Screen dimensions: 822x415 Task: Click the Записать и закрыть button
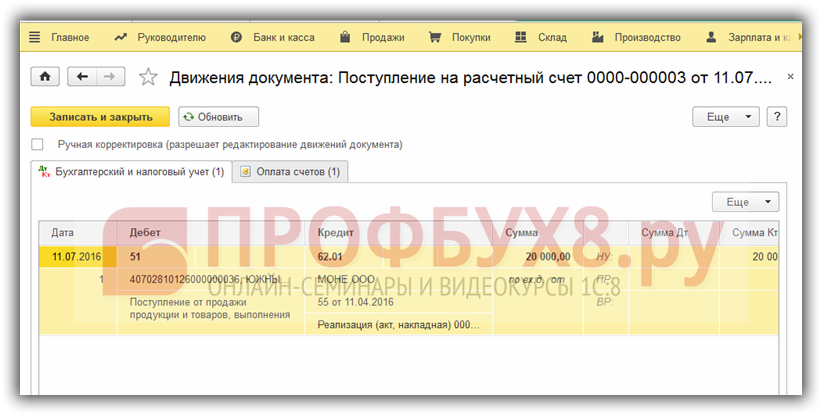[99, 117]
